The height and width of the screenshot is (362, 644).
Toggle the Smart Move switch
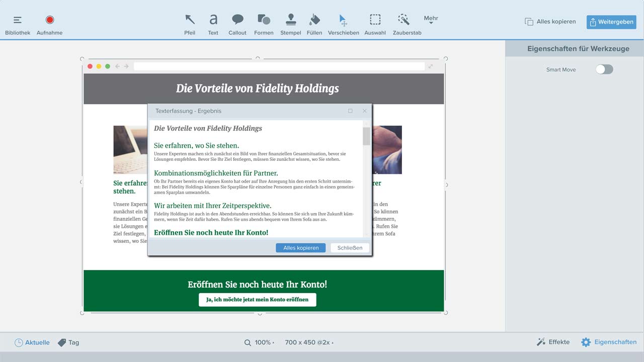604,69
